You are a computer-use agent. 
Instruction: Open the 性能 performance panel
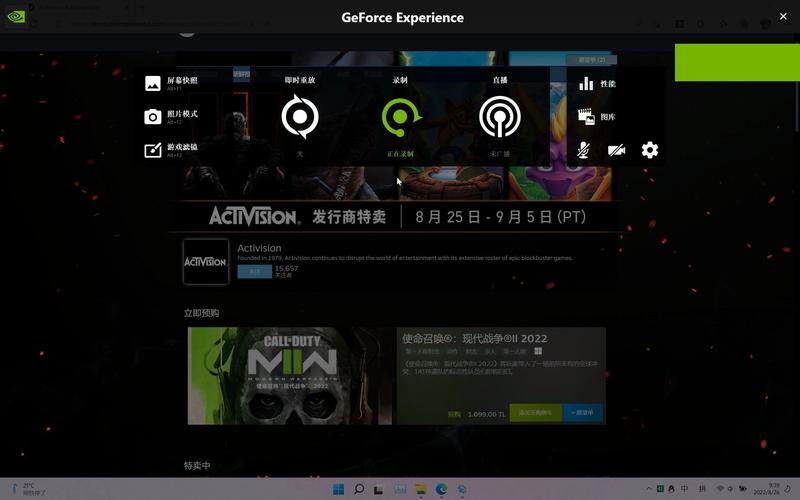598,85
